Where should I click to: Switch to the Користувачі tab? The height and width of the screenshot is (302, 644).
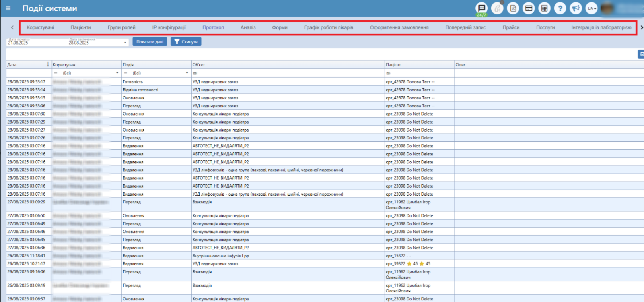[40, 27]
